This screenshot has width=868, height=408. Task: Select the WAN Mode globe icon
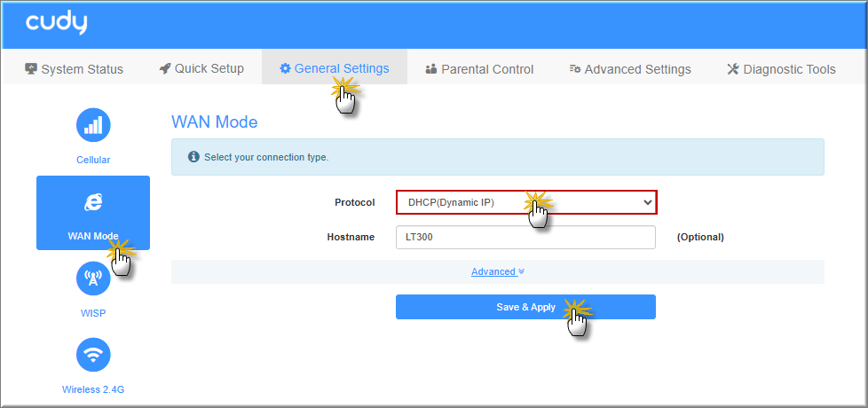(93, 202)
